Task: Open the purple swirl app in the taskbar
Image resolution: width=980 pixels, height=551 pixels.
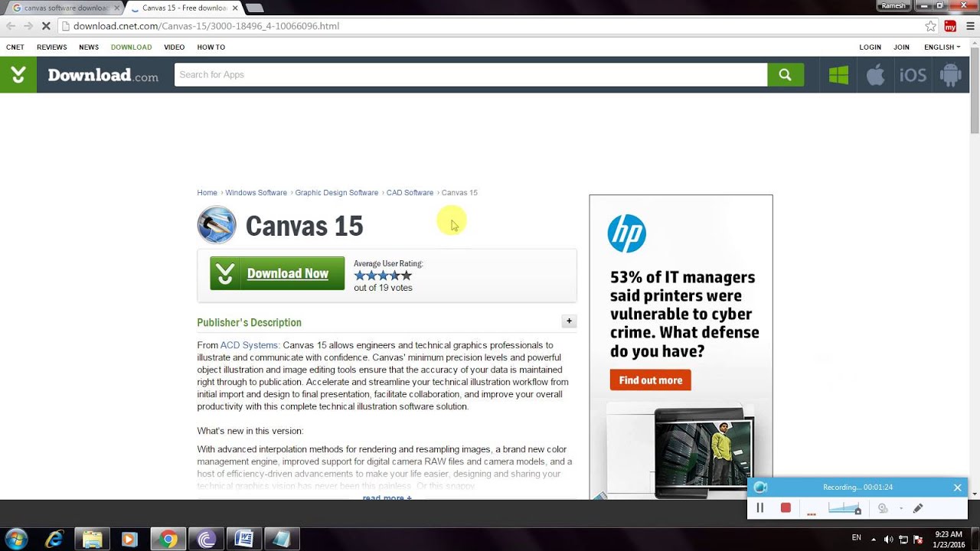Action: pyautogui.click(x=207, y=539)
